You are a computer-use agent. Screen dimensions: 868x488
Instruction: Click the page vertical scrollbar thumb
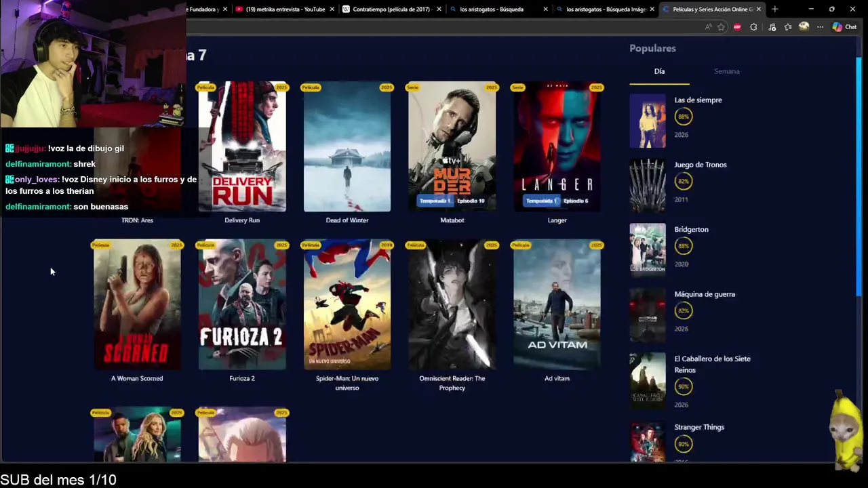(x=859, y=176)
